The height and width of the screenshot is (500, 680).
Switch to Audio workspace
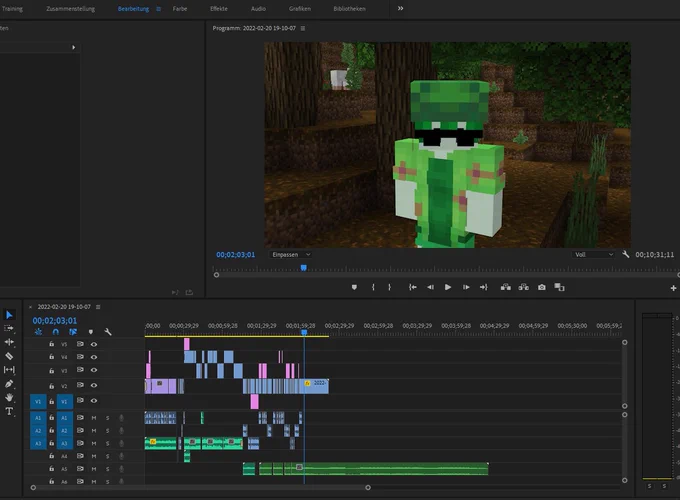258,9
